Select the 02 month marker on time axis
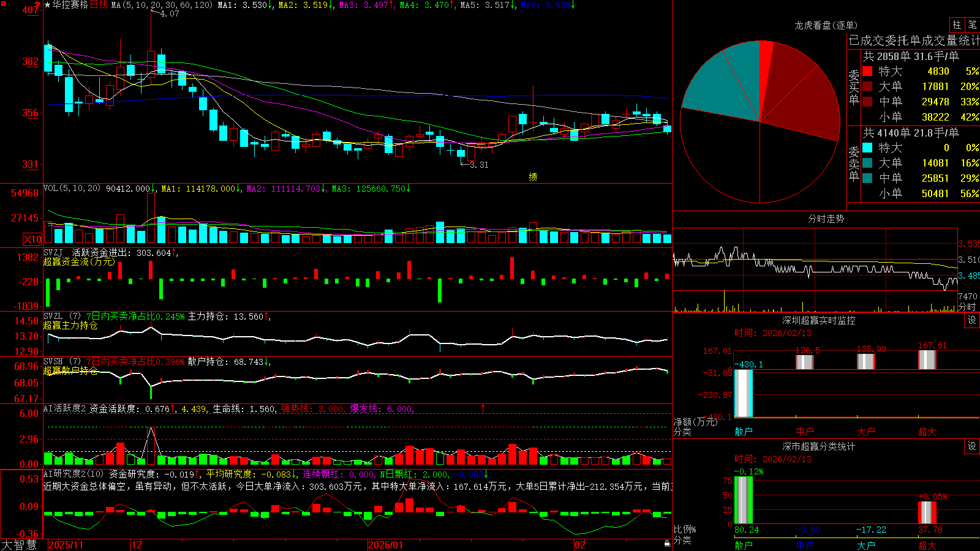This screenshot has width=980, height=551. click(x=580, y=545)
